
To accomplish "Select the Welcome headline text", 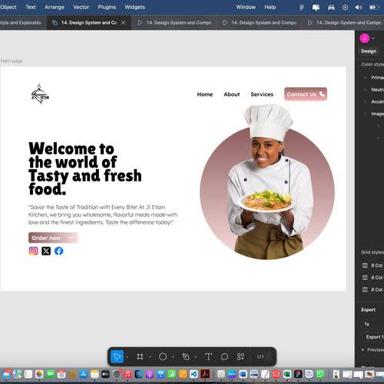I will pyautogui.click(x=85, y=169).
